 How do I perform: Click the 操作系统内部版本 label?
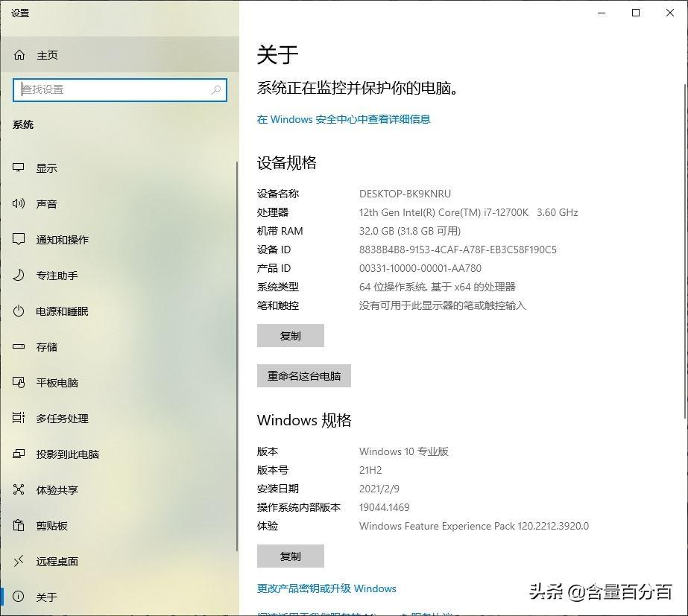(x=299, y=508)
